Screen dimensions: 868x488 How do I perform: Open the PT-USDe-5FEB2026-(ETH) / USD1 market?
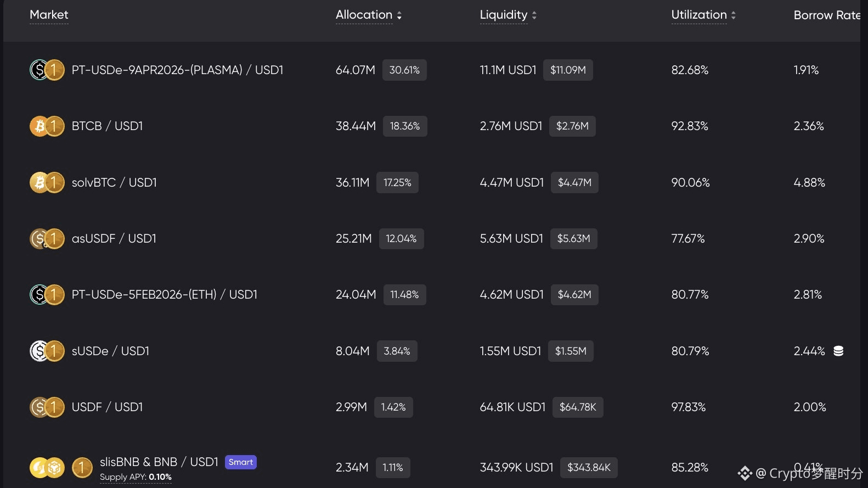pos(164,295)
